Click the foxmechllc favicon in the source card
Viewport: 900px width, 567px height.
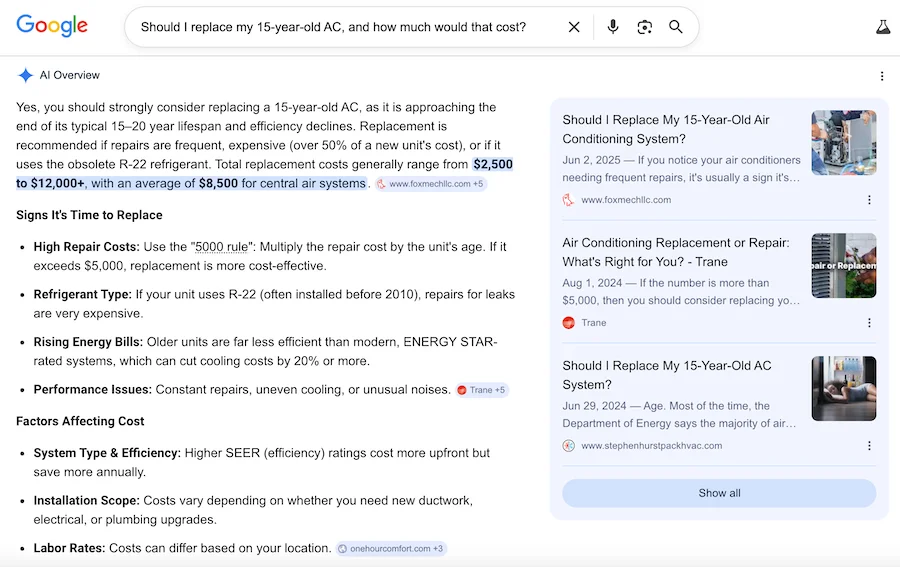tap(568, 200)
